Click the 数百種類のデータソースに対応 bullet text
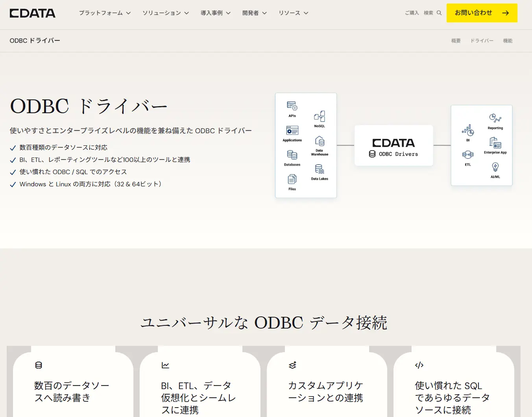Image resolution: width=532 pixels, height=417 pixels. click(63, 147)
